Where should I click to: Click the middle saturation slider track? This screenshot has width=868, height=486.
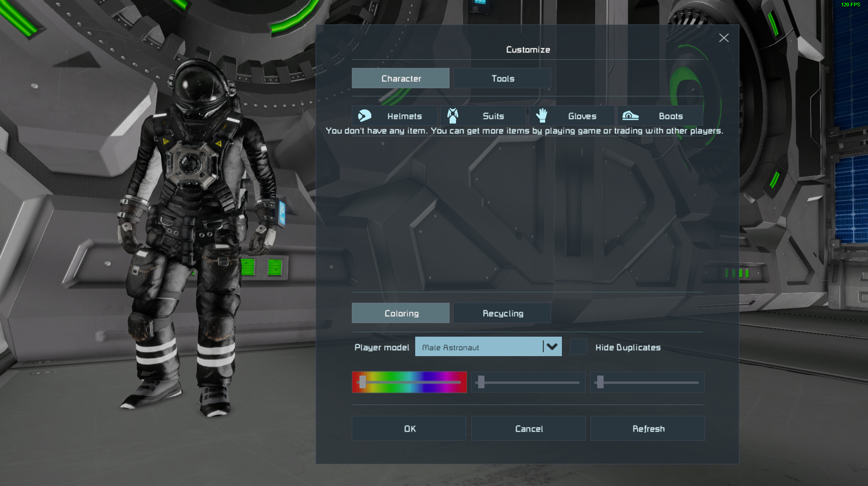point(528,382)
